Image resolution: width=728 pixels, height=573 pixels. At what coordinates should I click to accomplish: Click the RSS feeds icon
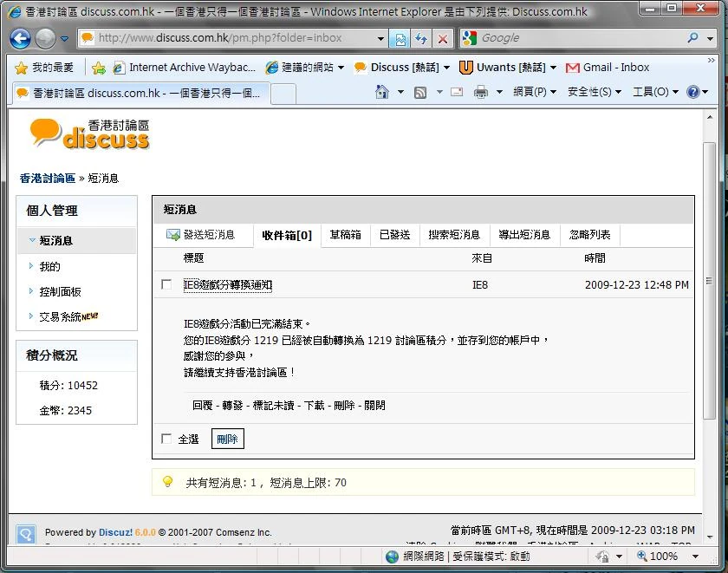(x=420, y=93)
